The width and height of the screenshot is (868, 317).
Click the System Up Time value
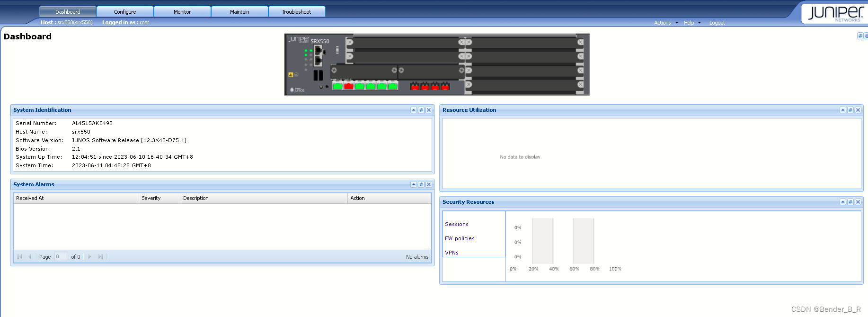133,157
